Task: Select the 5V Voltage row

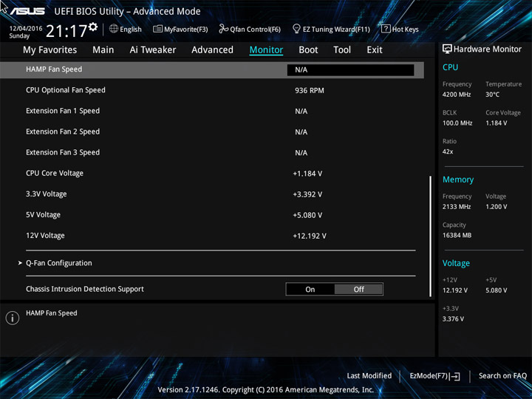Action: (x=212, y=215)
